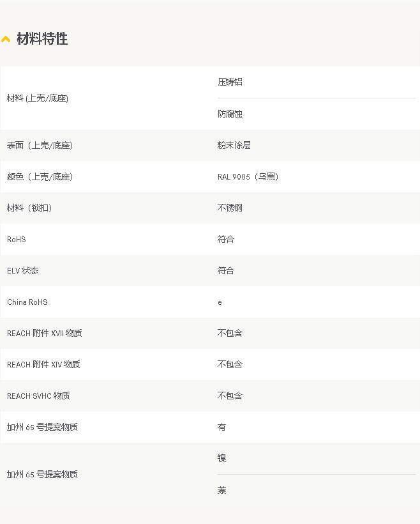Select the China RoHS label

pyautogui.click(x=27, y=302)
